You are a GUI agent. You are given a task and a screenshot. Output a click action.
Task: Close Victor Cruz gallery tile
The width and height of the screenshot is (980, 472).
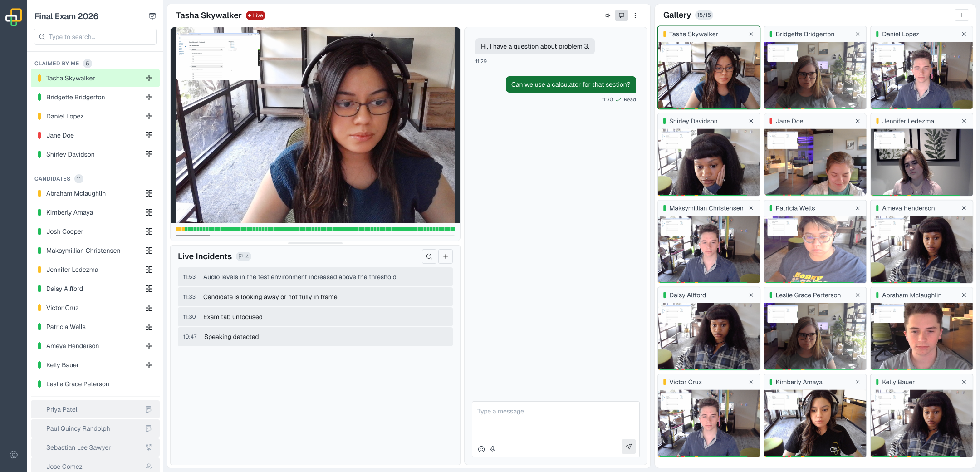tap(751, 382)
